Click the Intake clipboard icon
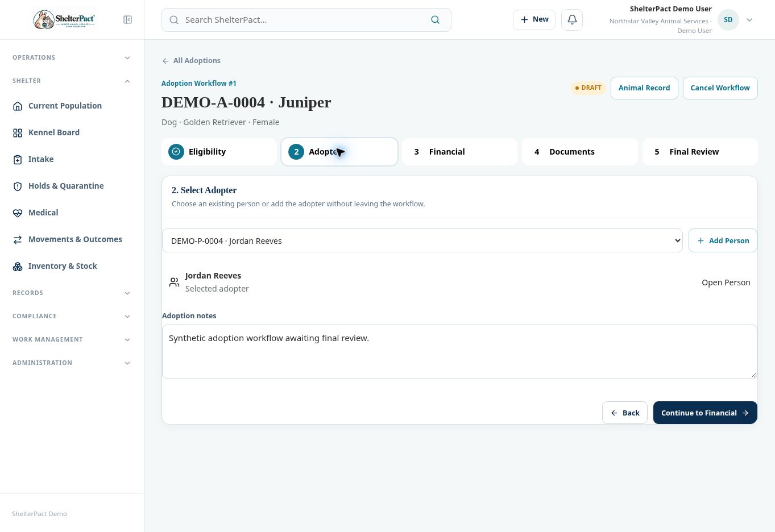 point(18,160)
